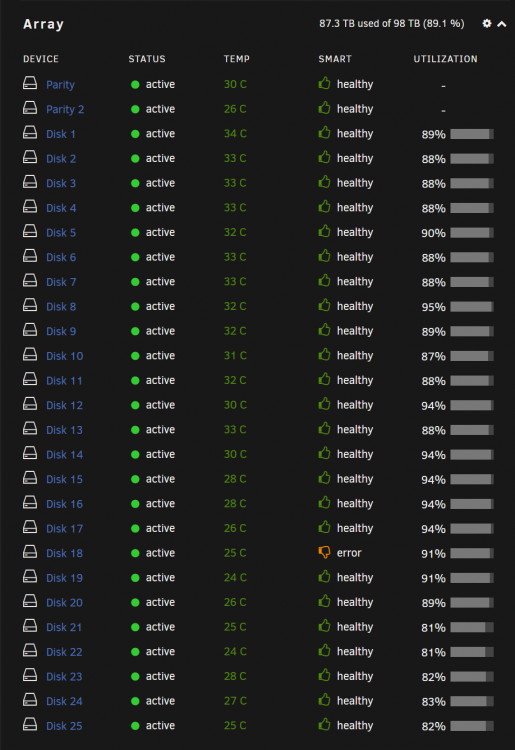Click the drive icon beside Parity

click(30, 83)
